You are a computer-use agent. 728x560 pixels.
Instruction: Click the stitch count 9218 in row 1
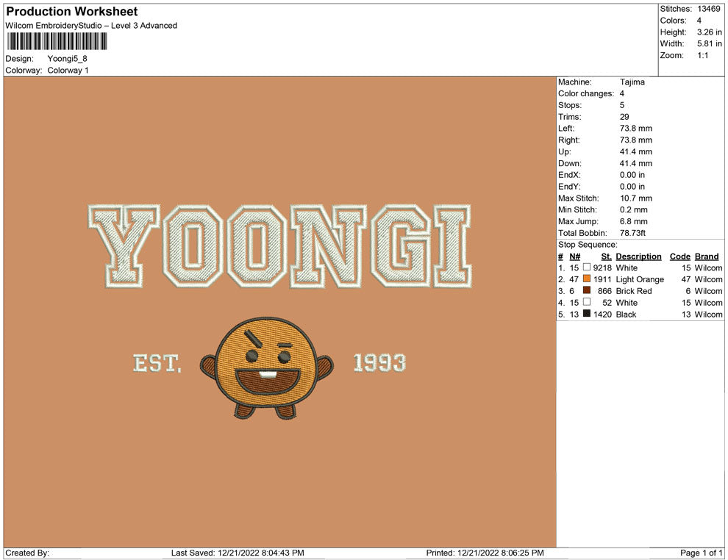[602, 268]
